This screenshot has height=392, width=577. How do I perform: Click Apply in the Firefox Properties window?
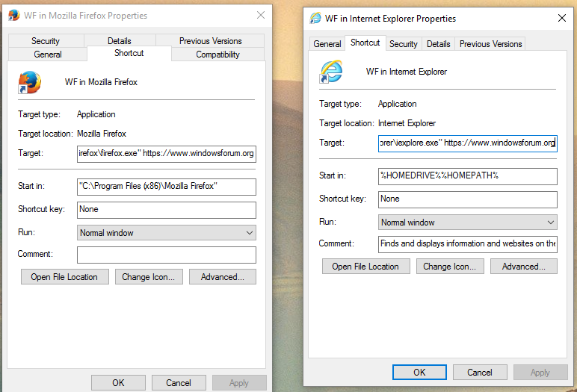(x=239, y=383)
